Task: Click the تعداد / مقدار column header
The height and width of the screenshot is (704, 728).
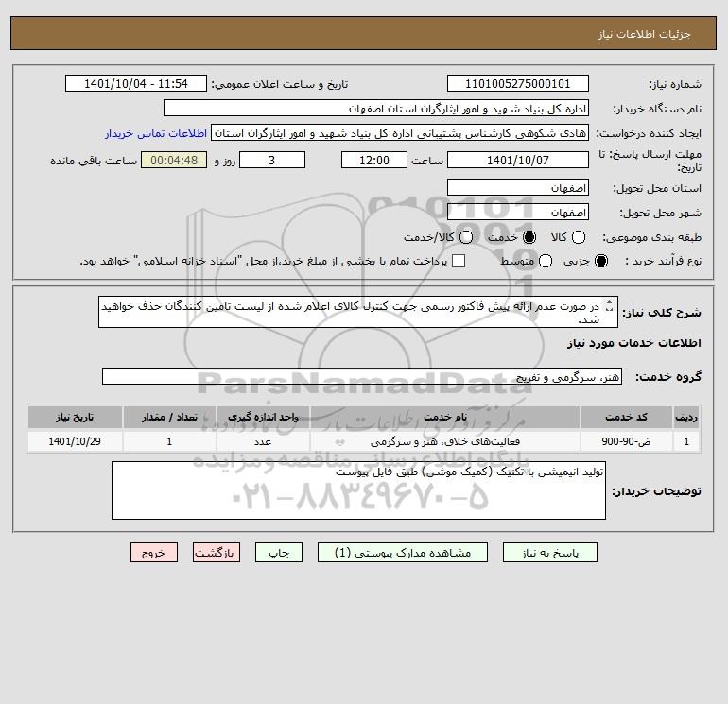Action: pos(169,417)
